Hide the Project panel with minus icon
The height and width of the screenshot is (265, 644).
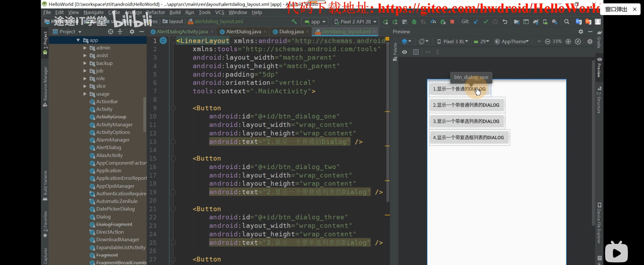click(x=141, y=31)
